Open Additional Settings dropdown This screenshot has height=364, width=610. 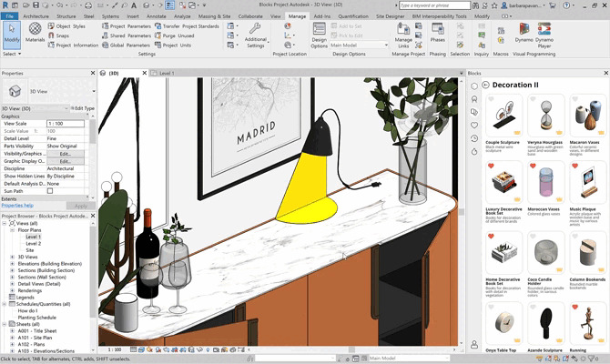tap(256, 39)
